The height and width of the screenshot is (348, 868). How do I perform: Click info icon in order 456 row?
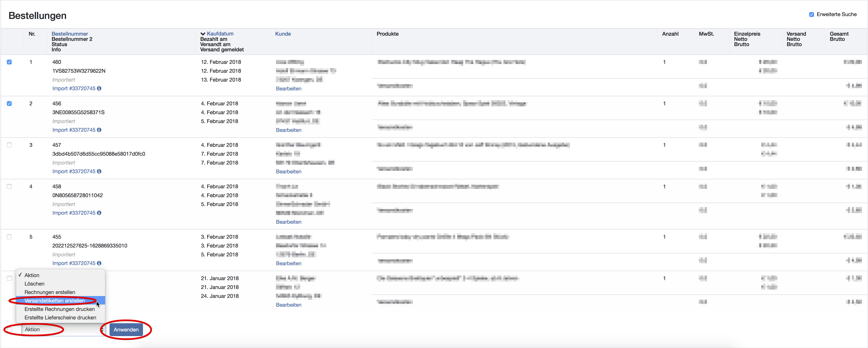coord(99,130)
